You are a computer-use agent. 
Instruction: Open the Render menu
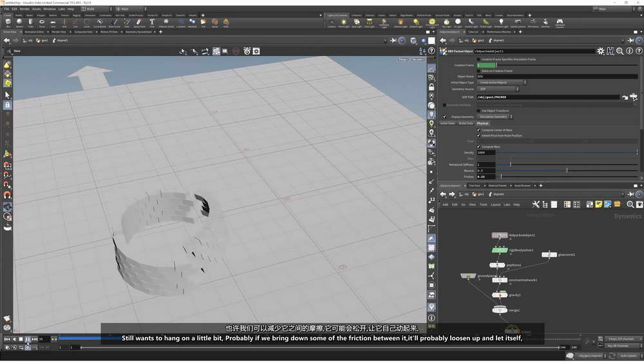point(24,9)
